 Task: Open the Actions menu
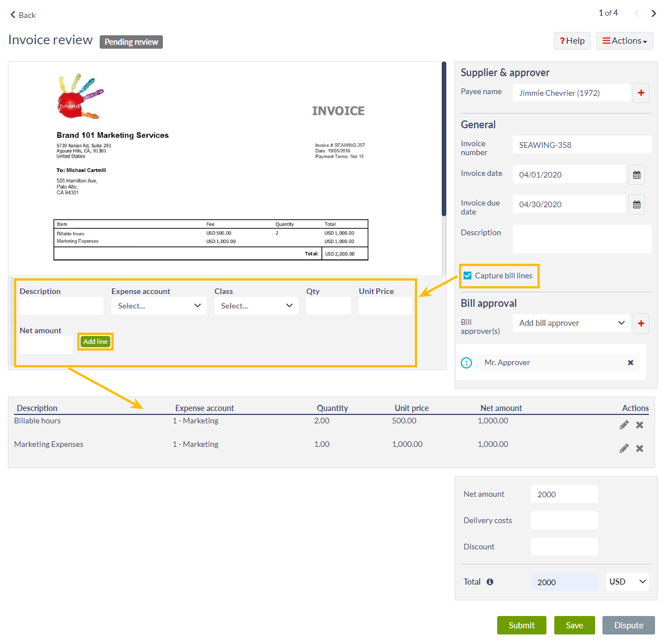(625, 41)
